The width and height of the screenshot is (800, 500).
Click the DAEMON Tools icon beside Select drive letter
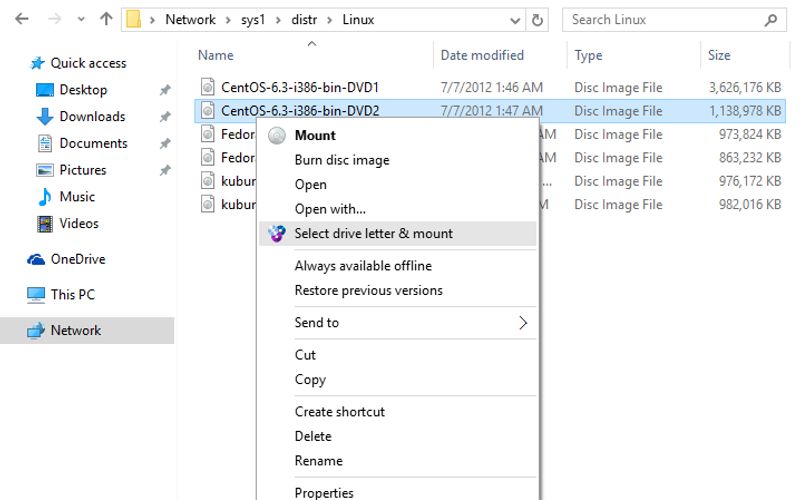pos(277,234)
